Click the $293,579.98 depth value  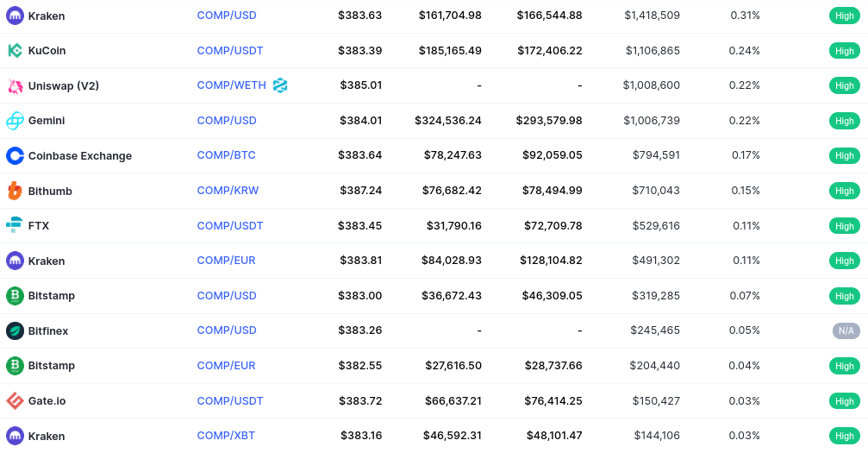[549, 120]
